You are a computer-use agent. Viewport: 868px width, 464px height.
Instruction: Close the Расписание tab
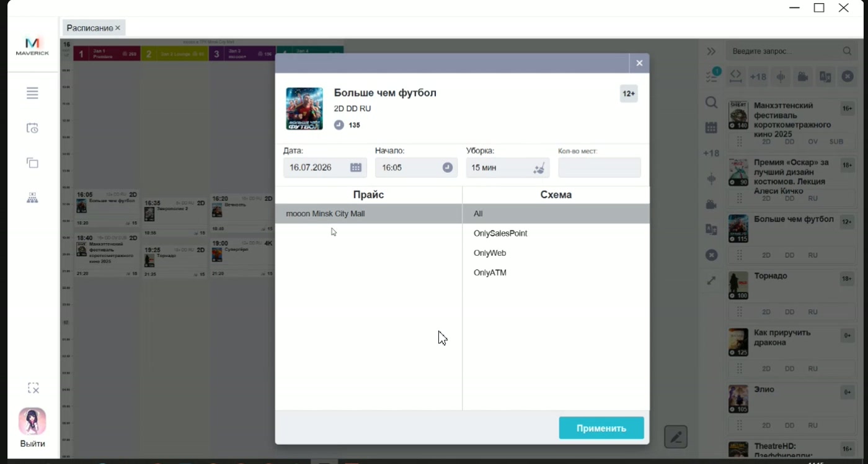coord(118,28)
